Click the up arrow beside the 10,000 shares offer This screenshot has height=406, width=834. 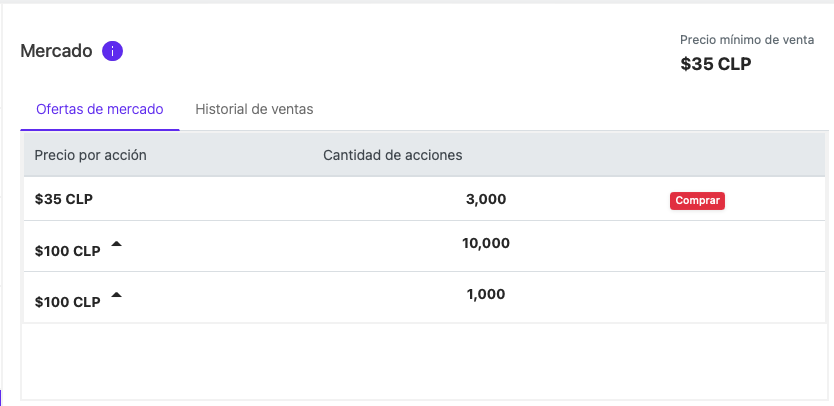116,244
